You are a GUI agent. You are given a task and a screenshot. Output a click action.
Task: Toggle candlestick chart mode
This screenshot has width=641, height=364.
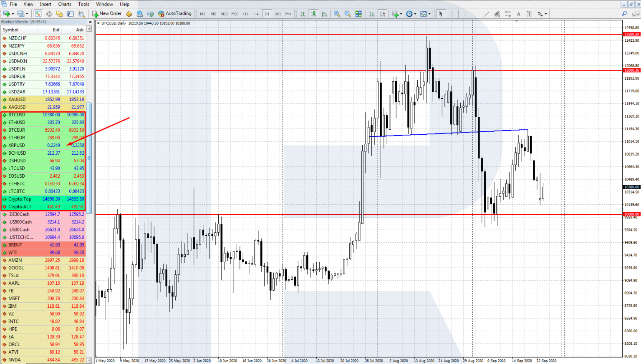(313, 14)
